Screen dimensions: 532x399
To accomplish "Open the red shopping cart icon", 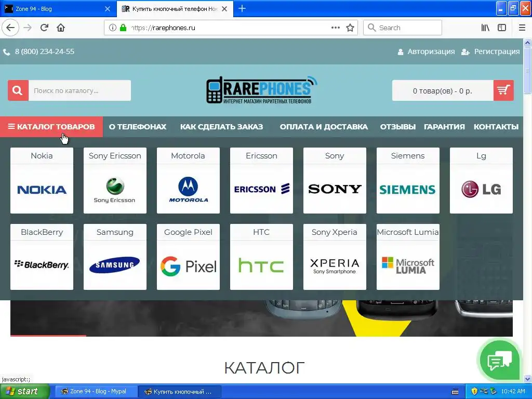I will [x=503, y=90].
